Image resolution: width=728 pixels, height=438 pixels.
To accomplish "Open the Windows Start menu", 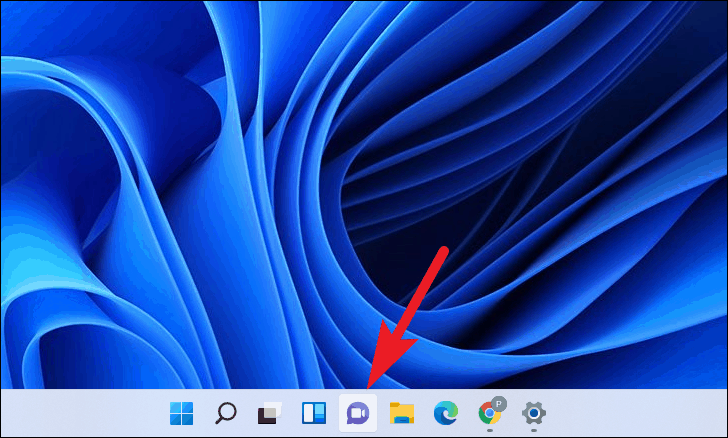I will coord(182,413).
